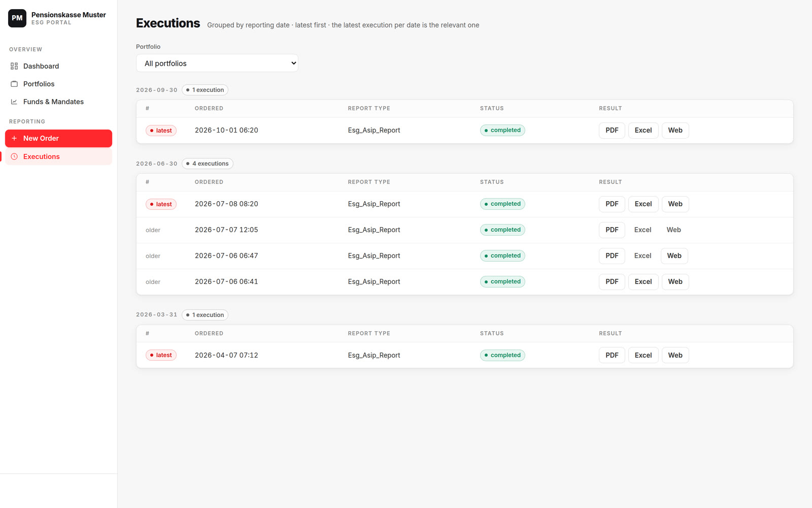Click the '4 executions' badge
The width and height of the screenshot is (812, 508).
point(208,164)
